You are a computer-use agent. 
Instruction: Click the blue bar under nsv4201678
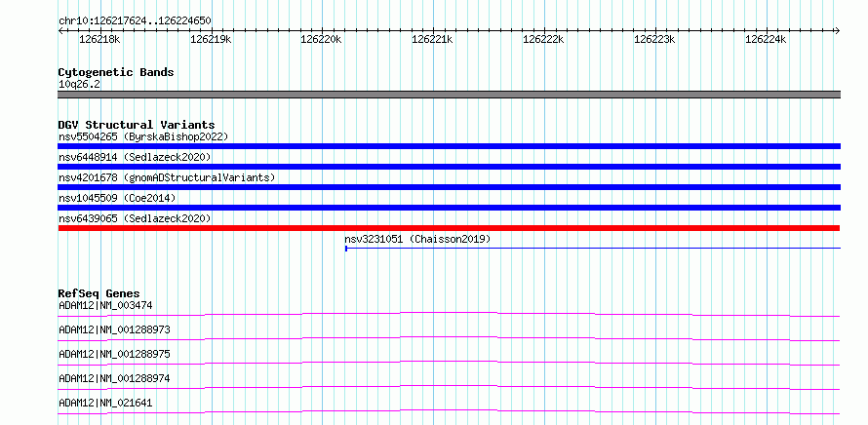pos(449,187)
